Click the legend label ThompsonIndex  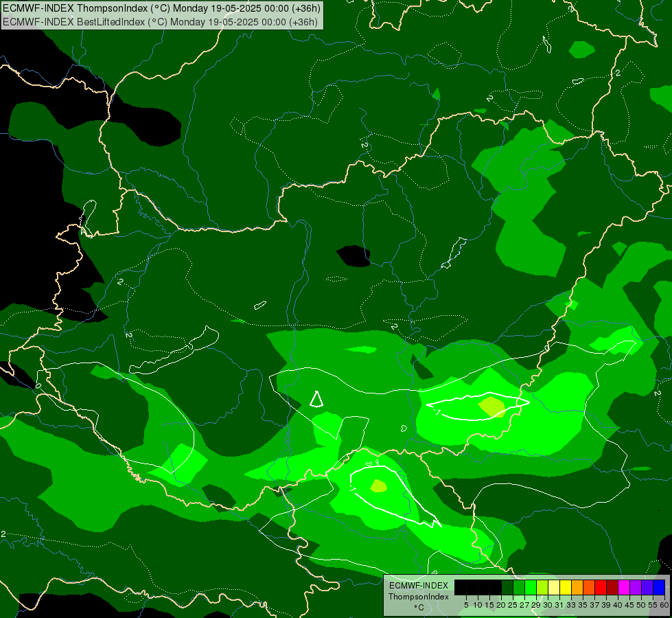click(419, 597)
